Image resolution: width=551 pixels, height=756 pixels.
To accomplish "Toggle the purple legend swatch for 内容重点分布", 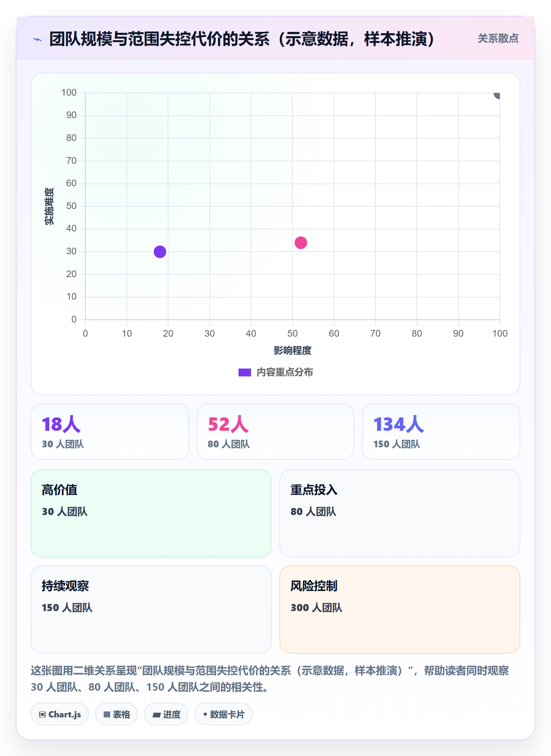I will click(x=245, y=372).
